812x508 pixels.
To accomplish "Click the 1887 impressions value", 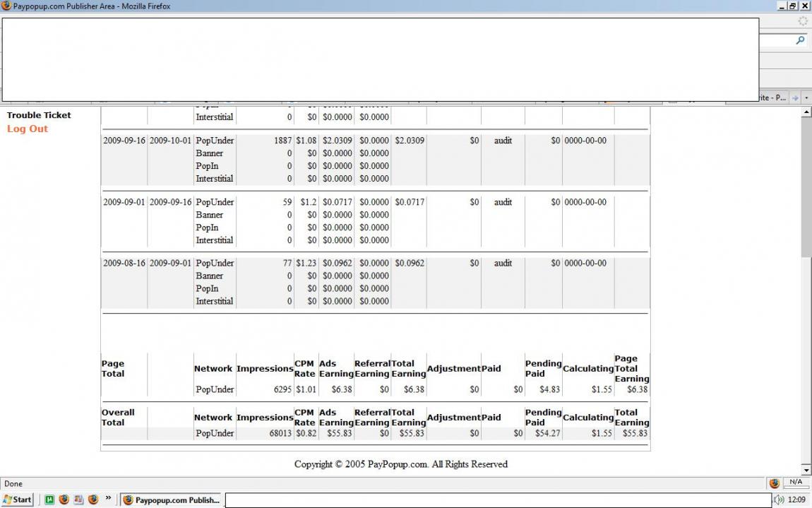I will 282,141.
